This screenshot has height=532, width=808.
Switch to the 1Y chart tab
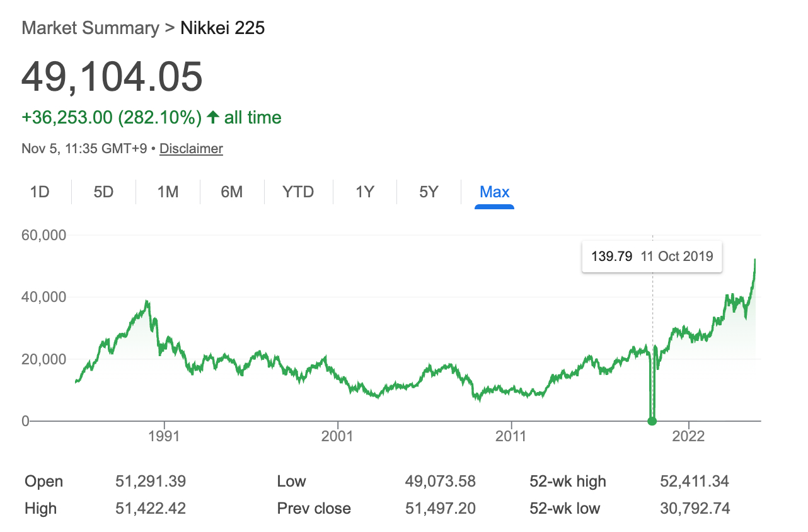pos(365,192)
